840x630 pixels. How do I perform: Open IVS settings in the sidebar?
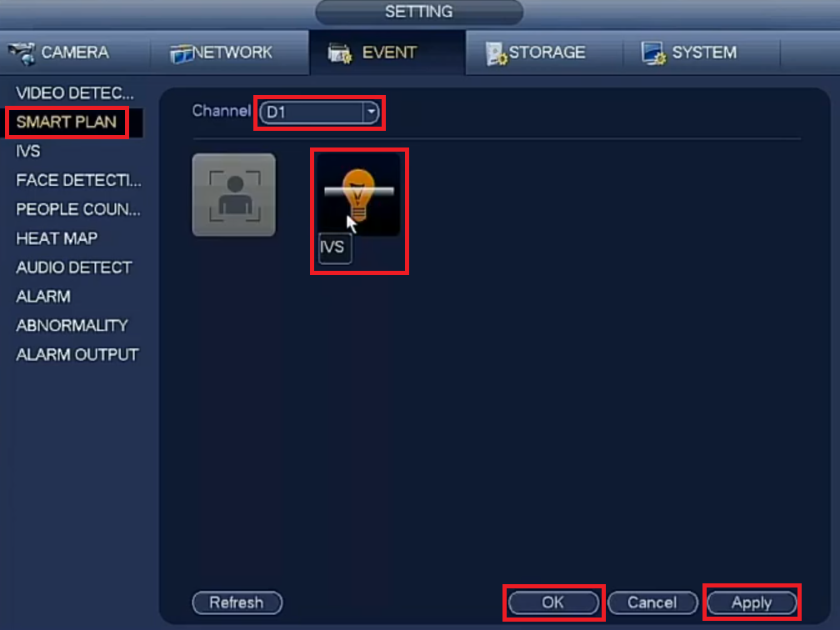pyautogui.click(x=27, y=152)
